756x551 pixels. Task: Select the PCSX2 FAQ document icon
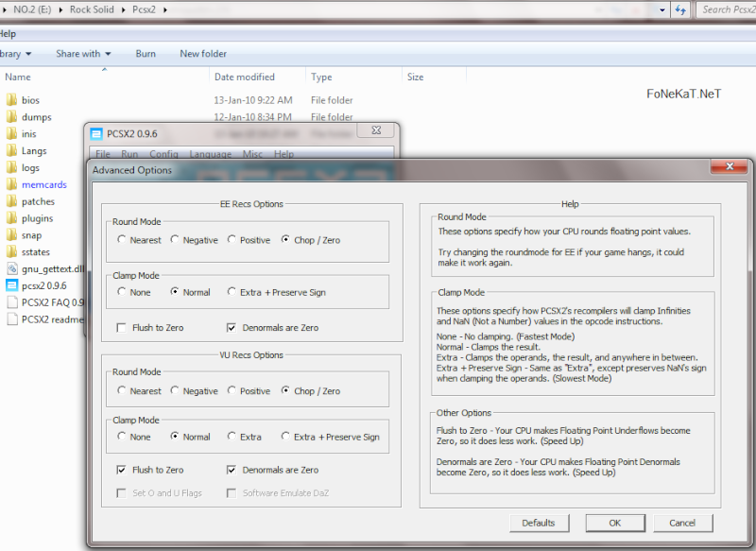click(x=12, y=302)
